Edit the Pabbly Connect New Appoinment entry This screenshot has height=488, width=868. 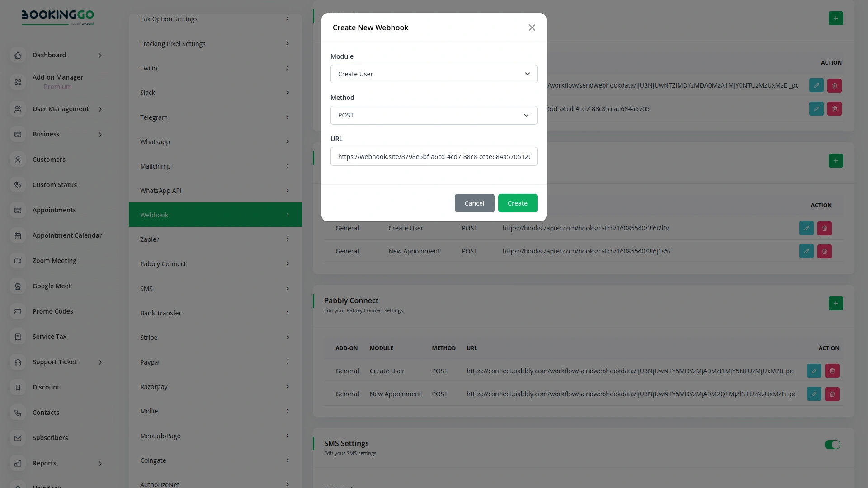(814, 394)
